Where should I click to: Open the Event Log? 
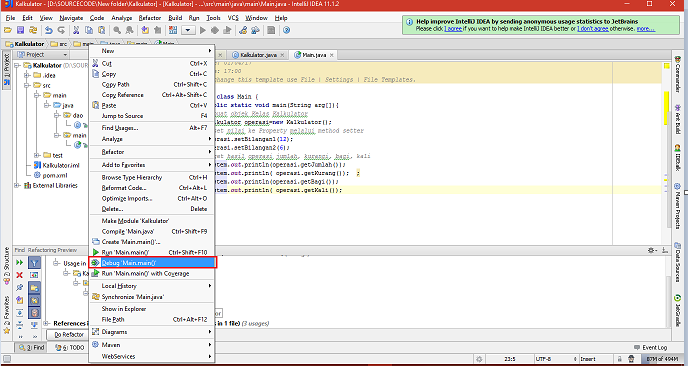(650, 348)
